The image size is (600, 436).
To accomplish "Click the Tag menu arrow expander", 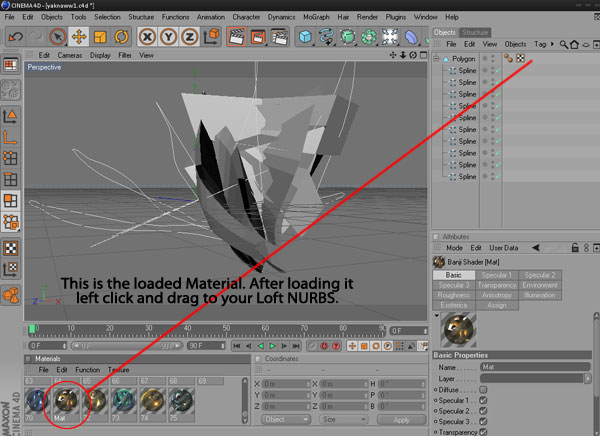I will click(552, 44).
